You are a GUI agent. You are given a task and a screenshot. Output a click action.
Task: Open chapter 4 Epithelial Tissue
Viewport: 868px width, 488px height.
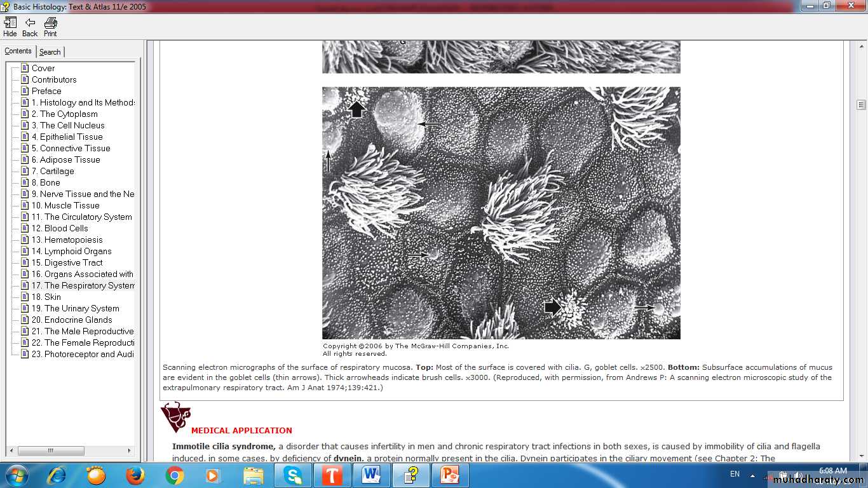coord(71,137)
